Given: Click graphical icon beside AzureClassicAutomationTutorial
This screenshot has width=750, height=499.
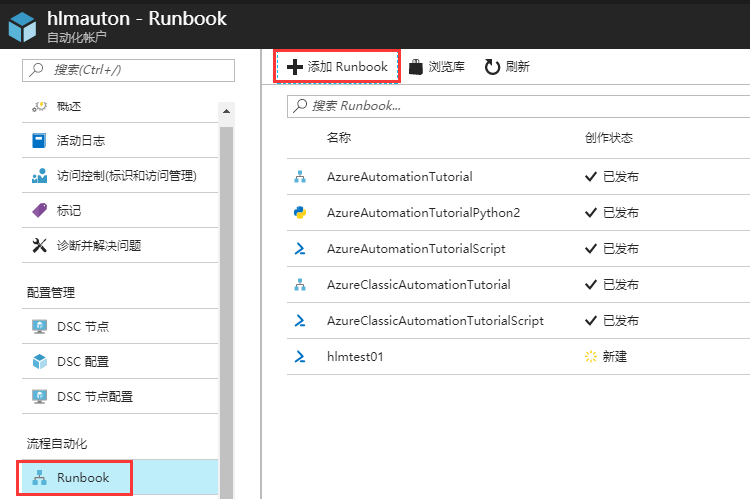Looking at the screenshot, I should click(x=300, y=285).
